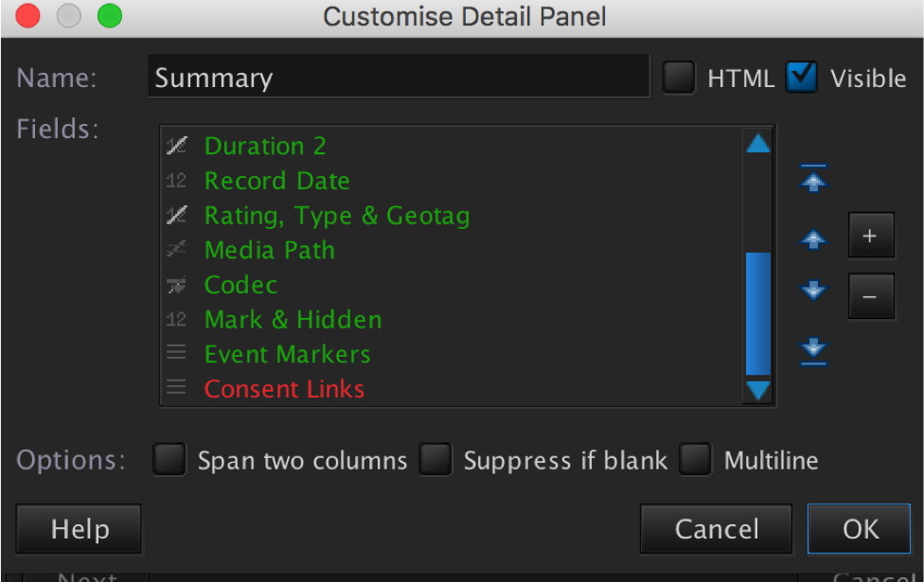The image size is (924, 582).
Task: Move selected field up one position
Action: [813, 240]
